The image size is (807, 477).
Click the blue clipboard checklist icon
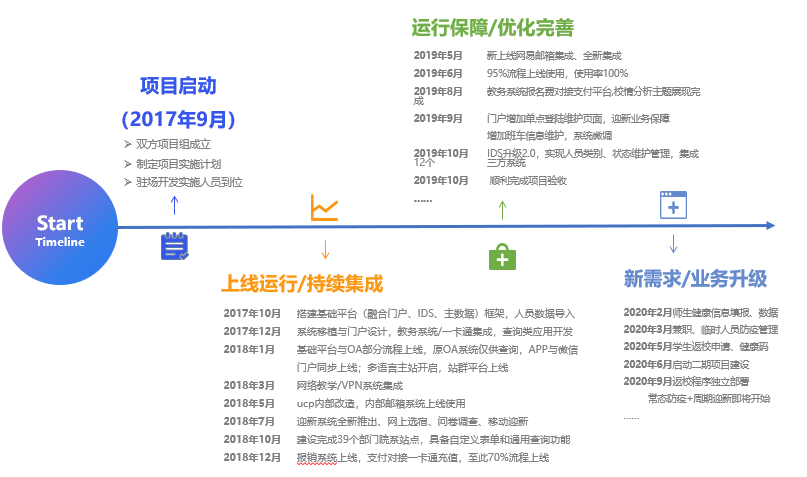[174, 246]
